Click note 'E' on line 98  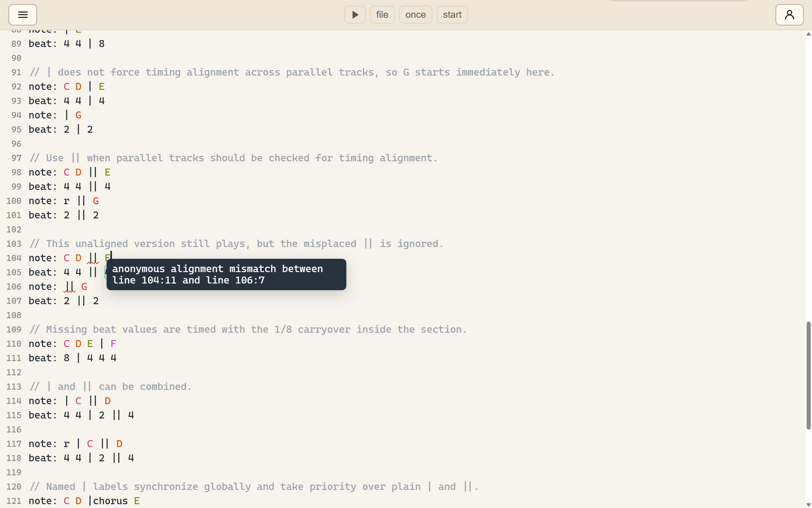(108, 172)
